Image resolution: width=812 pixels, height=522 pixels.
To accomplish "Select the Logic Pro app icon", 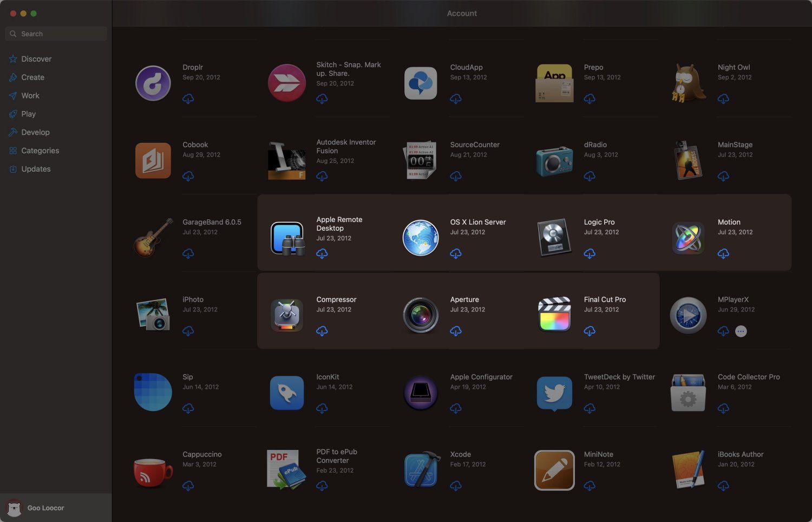I will tap(554, 237).
